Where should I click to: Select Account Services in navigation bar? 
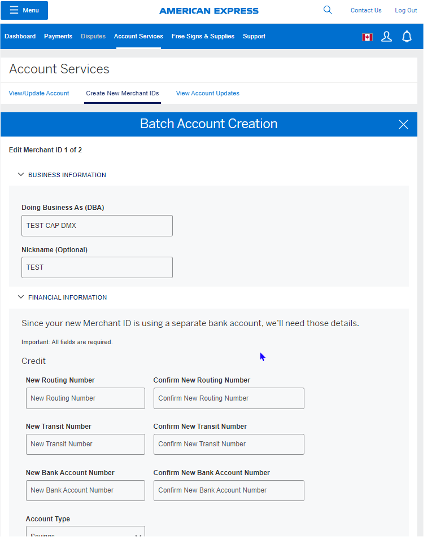point(138,36)
